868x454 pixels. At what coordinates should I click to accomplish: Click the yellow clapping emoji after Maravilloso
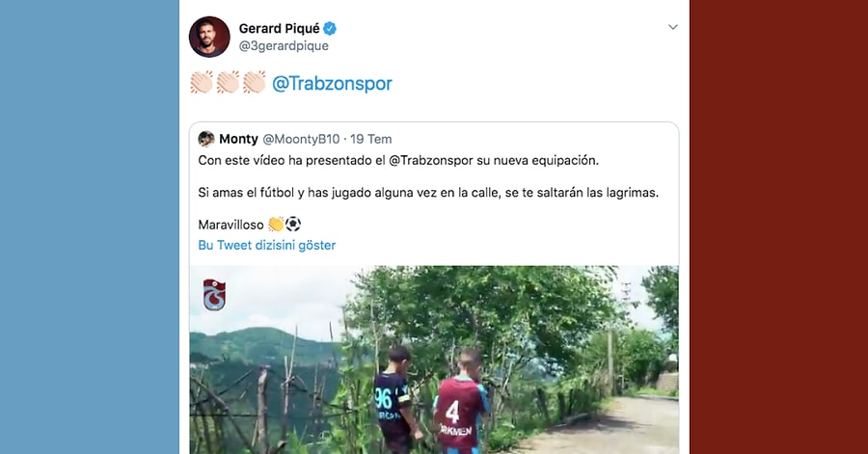pyautogui.click(x=276, y=224)
